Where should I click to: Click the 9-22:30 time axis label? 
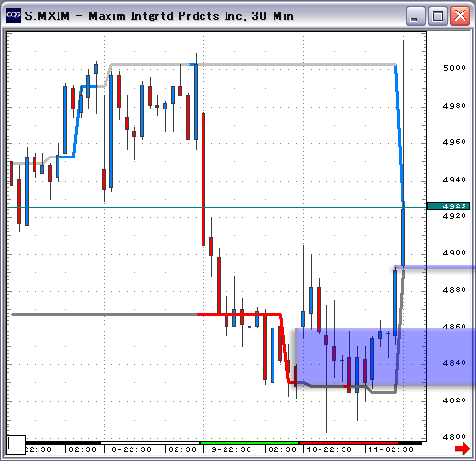[x=231, y=449]
